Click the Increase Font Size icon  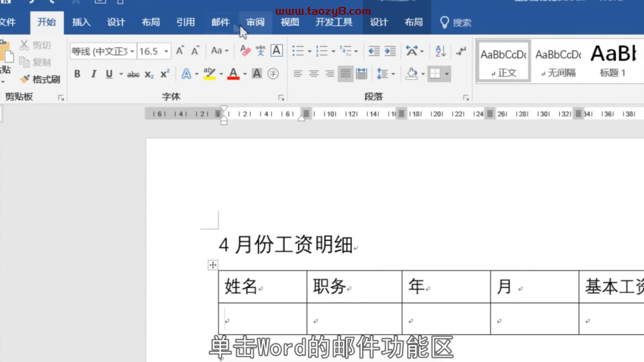tap(180, 51)
